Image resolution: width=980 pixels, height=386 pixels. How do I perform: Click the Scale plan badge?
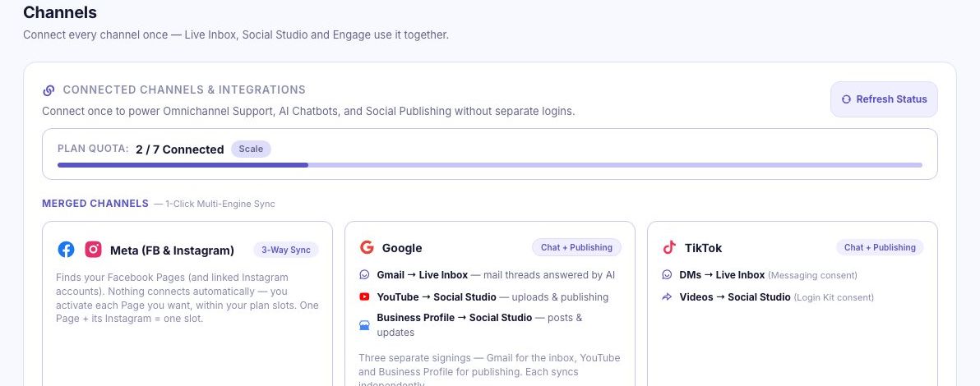click(x=251, y=149)
